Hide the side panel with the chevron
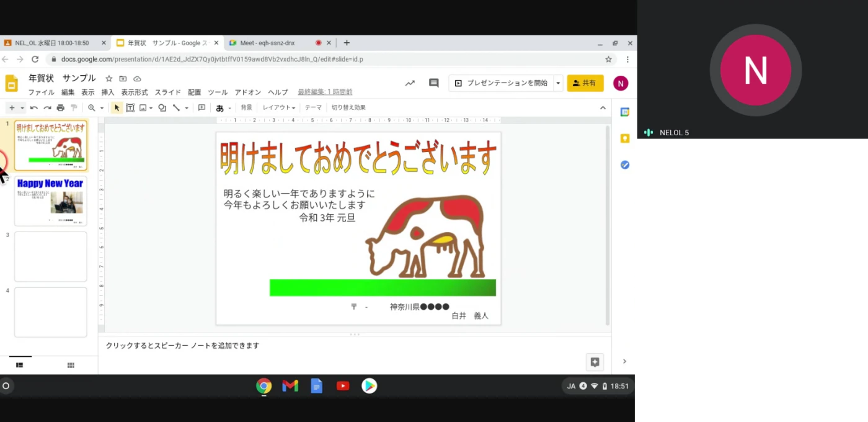This screenshot has width=868, height=422. click(x=624, y=361)
